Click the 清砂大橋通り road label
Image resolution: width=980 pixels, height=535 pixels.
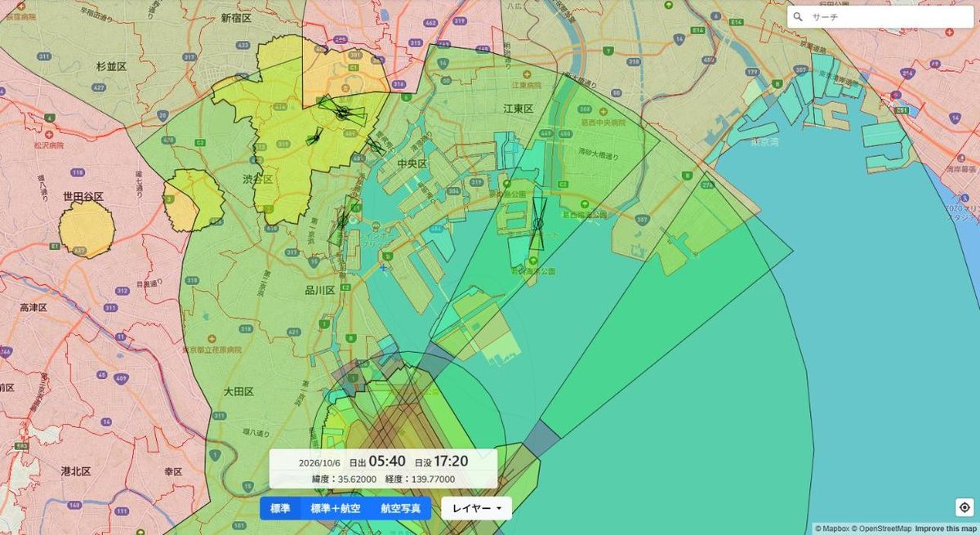tap(599, 154)
